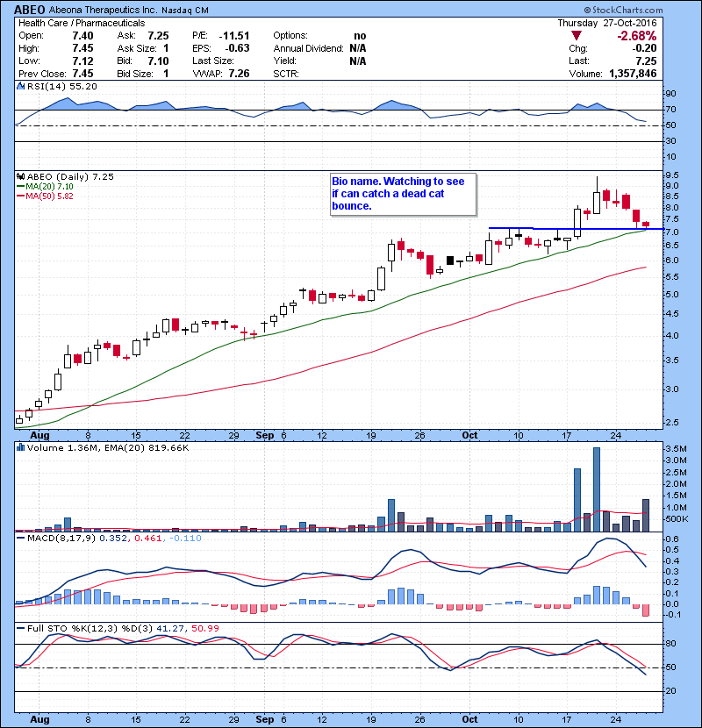Click the Last price value 7.25
The image size is (702, 728).
(x=646, y=61)
